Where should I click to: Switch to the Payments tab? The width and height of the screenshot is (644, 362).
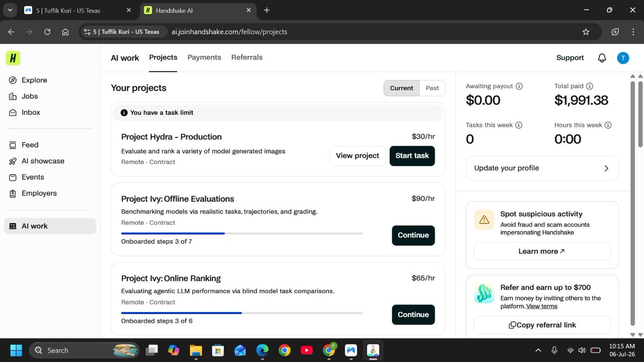click(204, 57)
